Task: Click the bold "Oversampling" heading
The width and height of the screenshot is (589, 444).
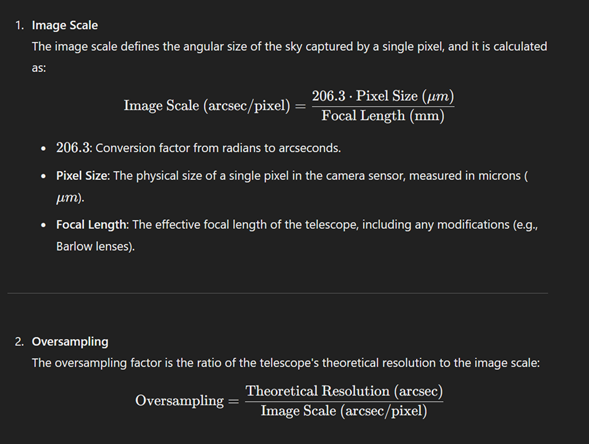Action: 70,341
